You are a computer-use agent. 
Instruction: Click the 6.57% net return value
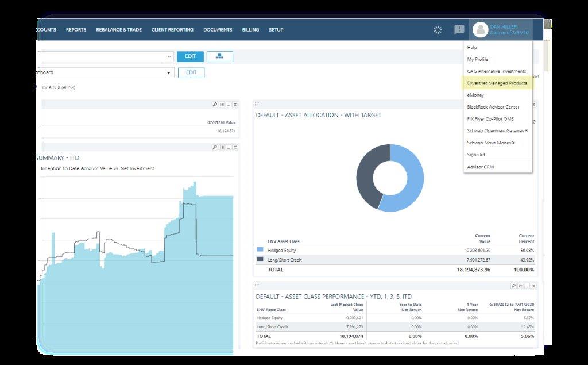tap(529, 318)
